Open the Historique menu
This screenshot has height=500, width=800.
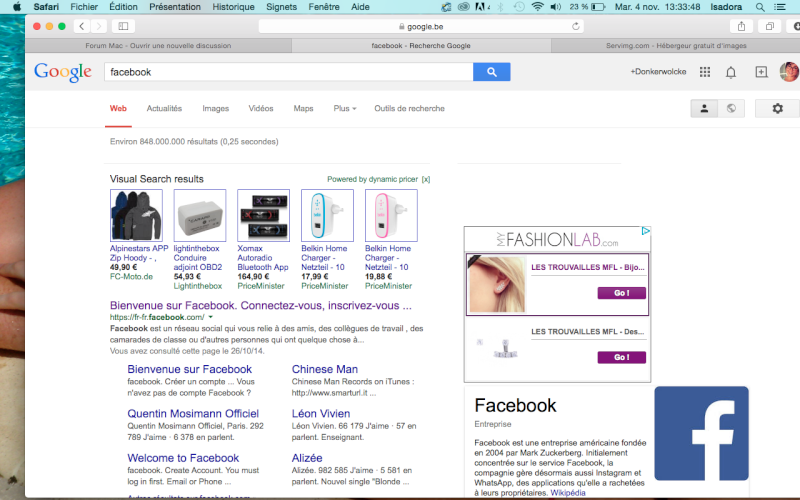pyautogui.click(x=233, y=7)
